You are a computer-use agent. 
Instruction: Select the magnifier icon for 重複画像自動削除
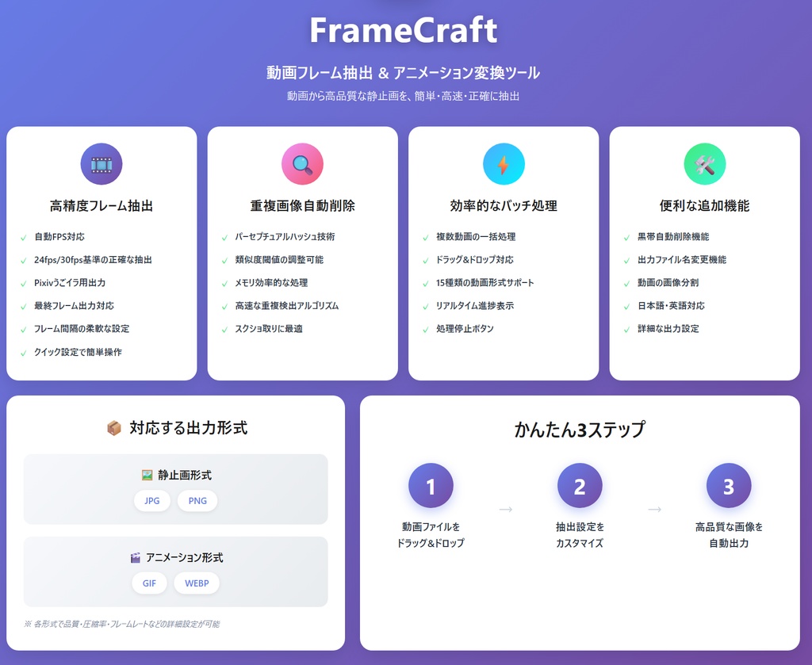302,163
